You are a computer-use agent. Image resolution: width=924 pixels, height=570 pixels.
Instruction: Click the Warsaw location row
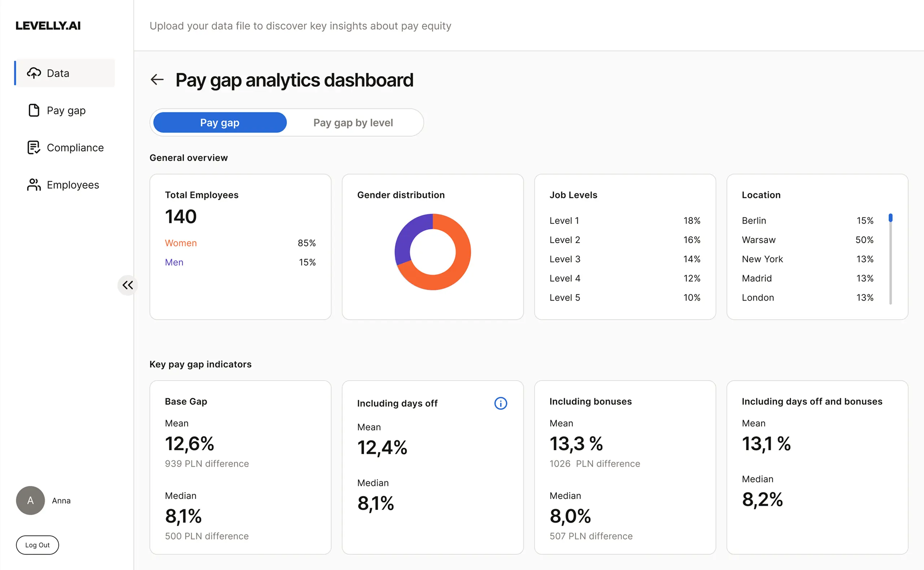(807, 240)
